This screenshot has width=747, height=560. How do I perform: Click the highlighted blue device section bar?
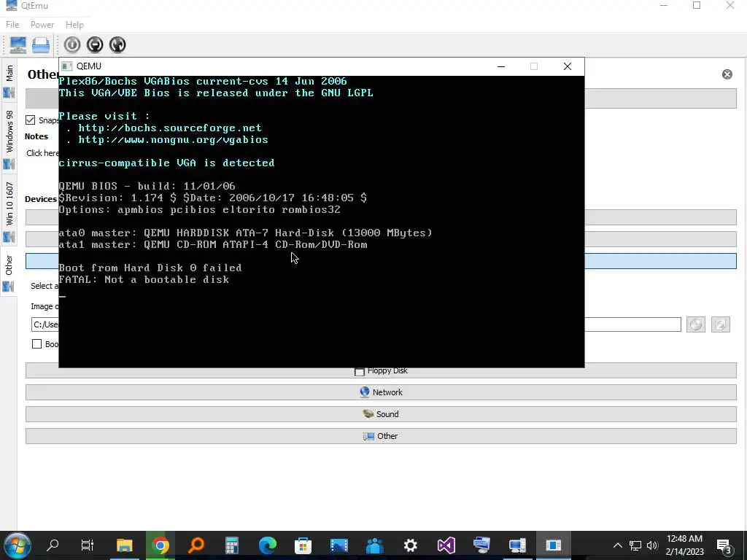[x=660, y=261]
